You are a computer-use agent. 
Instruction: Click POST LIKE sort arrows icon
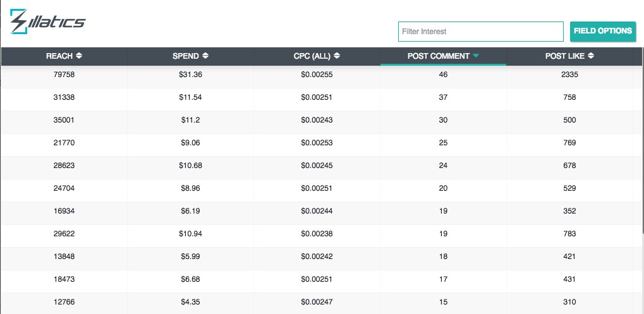tap(591, 56)
